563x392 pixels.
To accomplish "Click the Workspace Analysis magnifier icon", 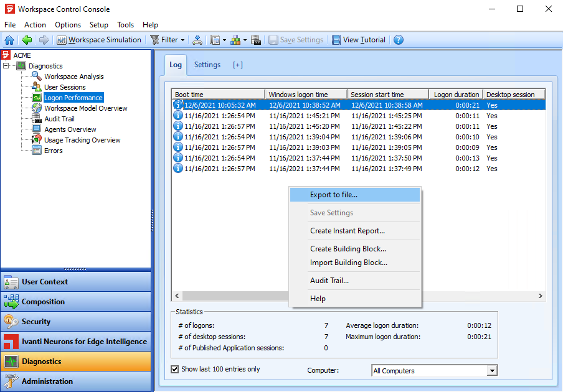I will 37,77.
